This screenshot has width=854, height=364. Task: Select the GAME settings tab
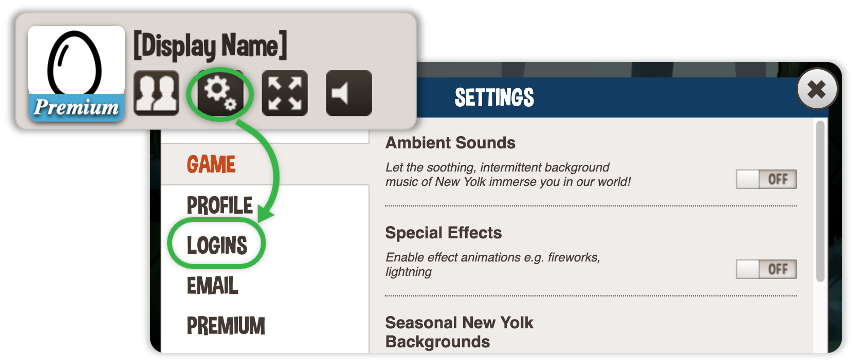pos(211,165)
